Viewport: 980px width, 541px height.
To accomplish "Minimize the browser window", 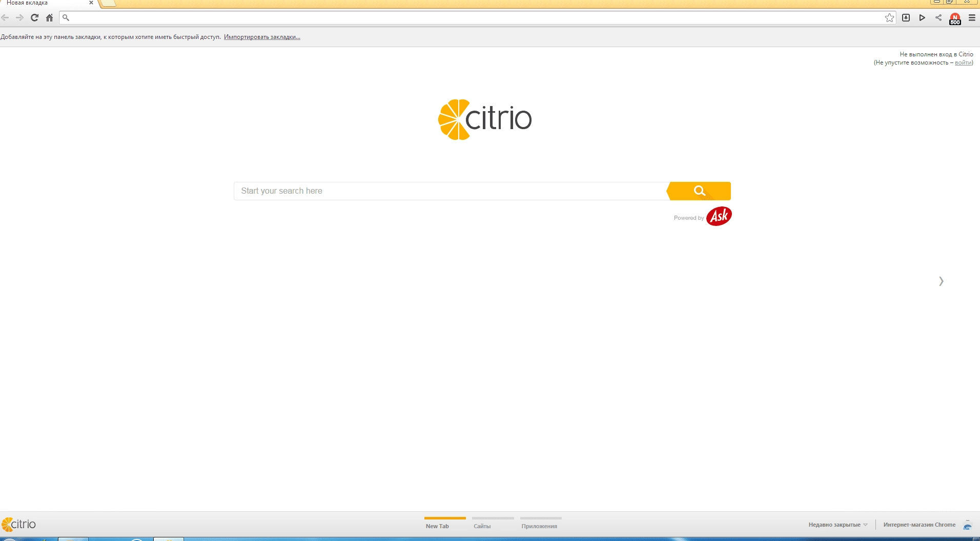I will point(936,2).
